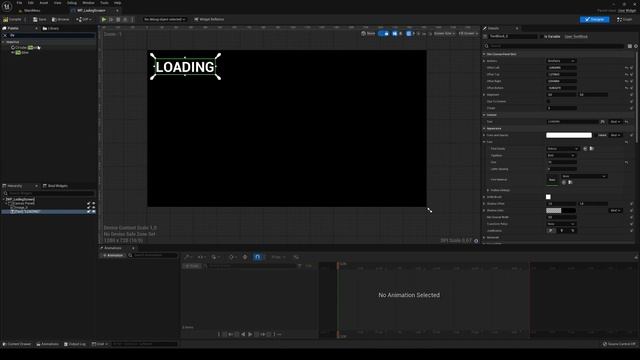The image size is (640, 360).
Task: Click the Compile button
Action: [x=13, y=19]
